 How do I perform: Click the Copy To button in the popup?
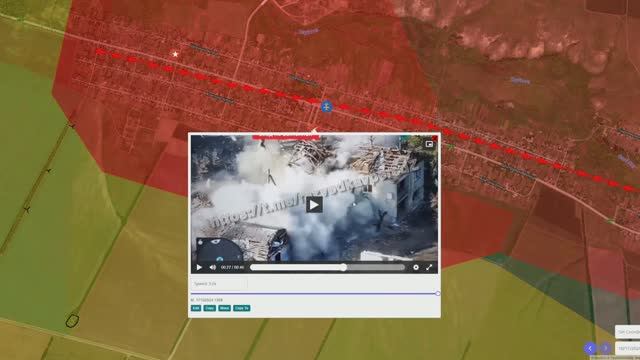click(242, 308)
